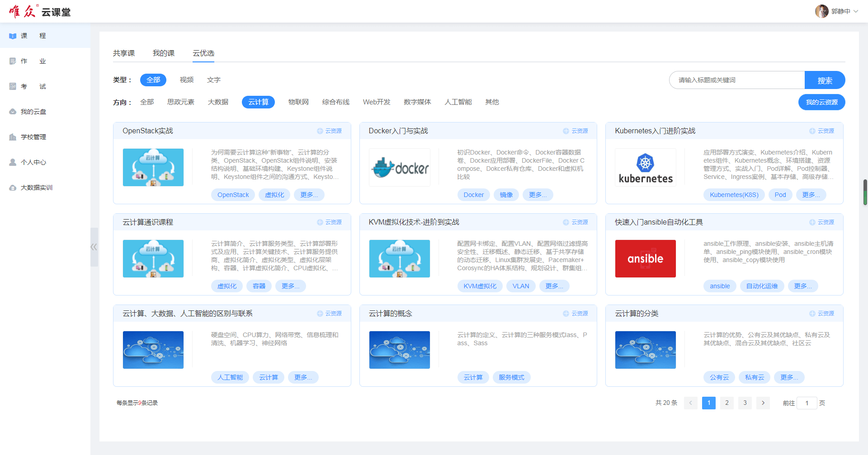Select the 视频 type filter

(x=186, y=80)
